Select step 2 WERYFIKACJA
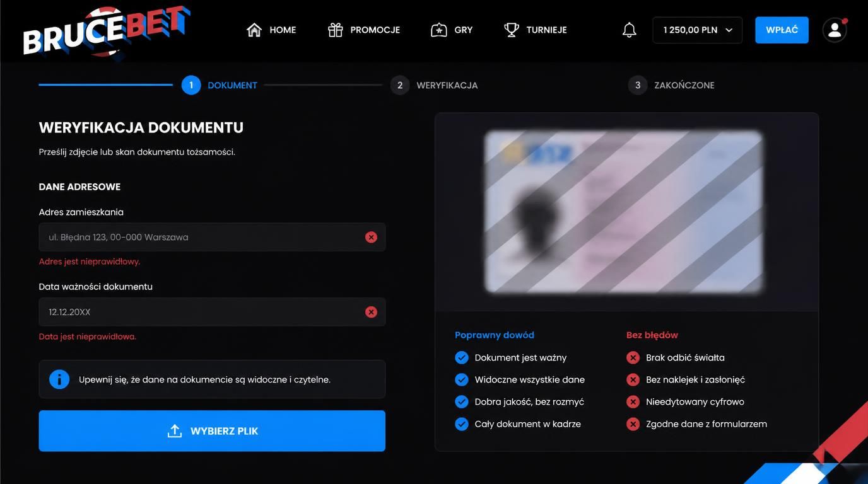868x484 pixels. 434,85
